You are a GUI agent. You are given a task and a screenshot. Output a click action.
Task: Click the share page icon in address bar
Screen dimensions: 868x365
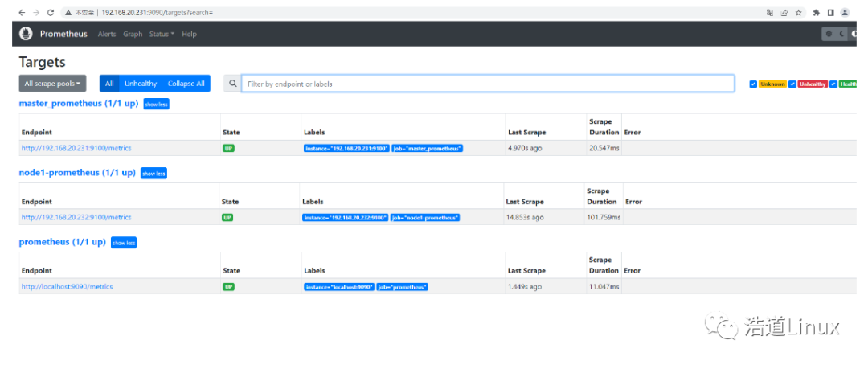pyautogui.click(x=784, y=13)
